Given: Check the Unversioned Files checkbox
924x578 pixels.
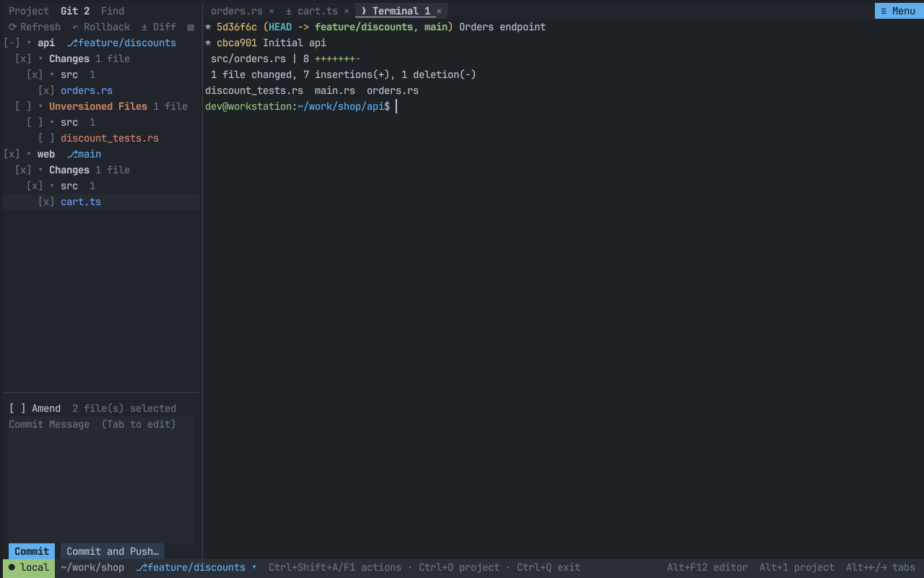Looking at the screenshot, I should (23, 106).
